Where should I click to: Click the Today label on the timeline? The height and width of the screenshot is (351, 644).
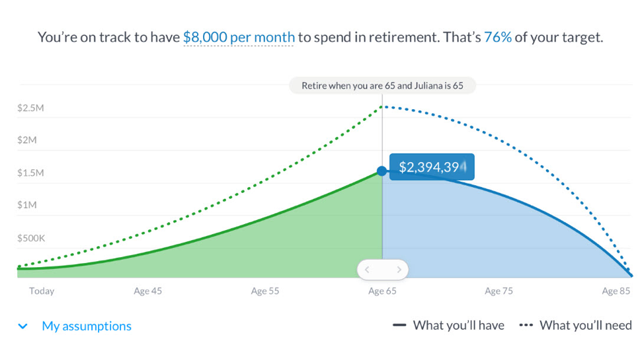(42, 291)
